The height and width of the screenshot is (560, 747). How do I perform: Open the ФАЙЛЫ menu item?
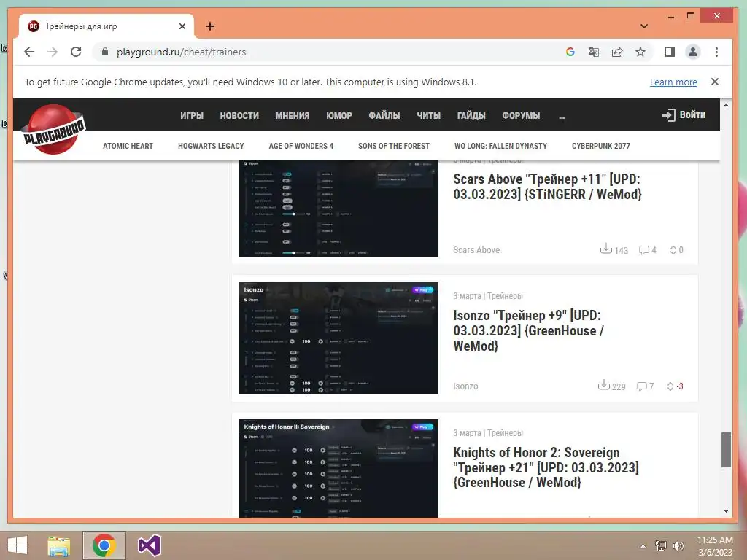coord(384,116)
